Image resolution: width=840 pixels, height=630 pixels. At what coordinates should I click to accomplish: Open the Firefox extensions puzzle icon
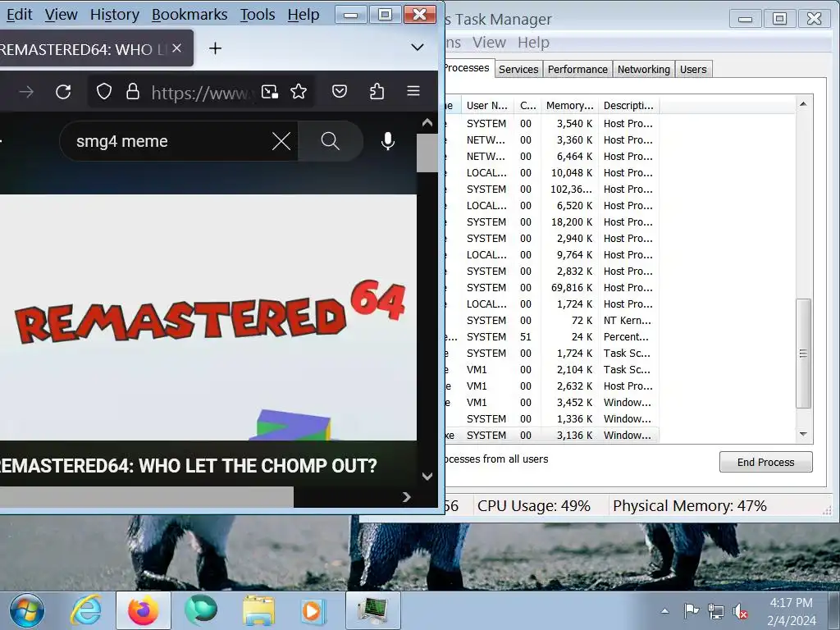[x=377, y=92]
